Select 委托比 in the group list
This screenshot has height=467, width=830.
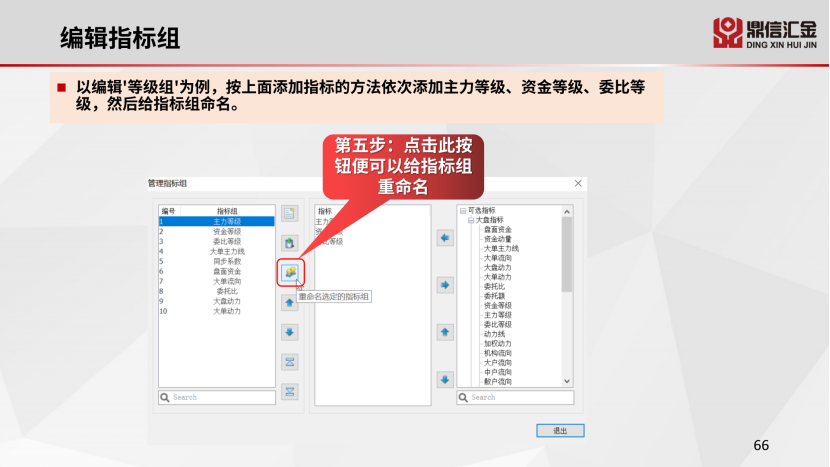216,291
